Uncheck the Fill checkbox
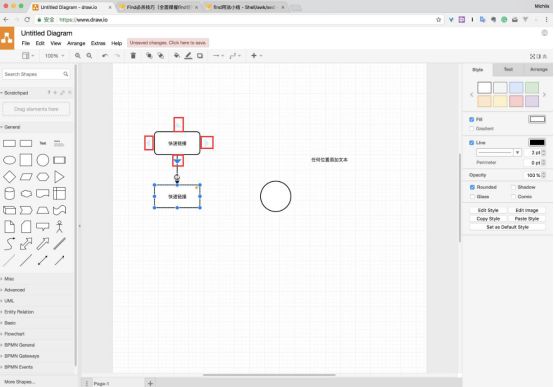 coord(472,119)
